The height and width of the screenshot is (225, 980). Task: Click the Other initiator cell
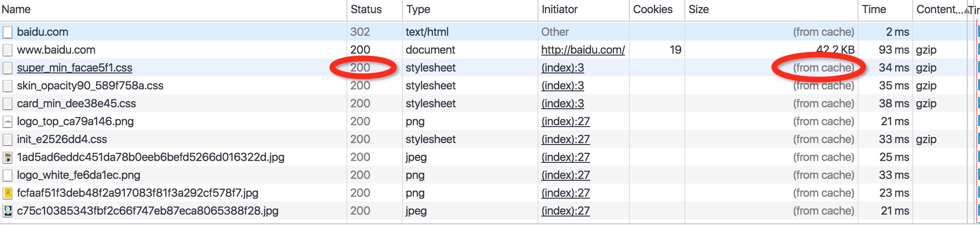[x=555, y=32]
